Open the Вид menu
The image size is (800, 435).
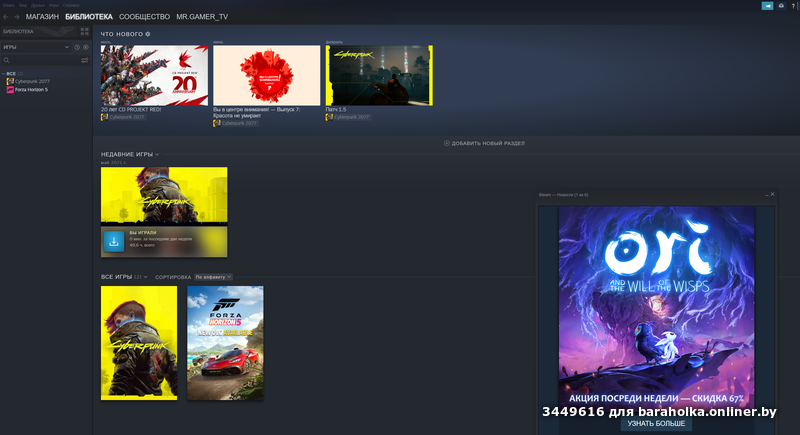[23, 5]
